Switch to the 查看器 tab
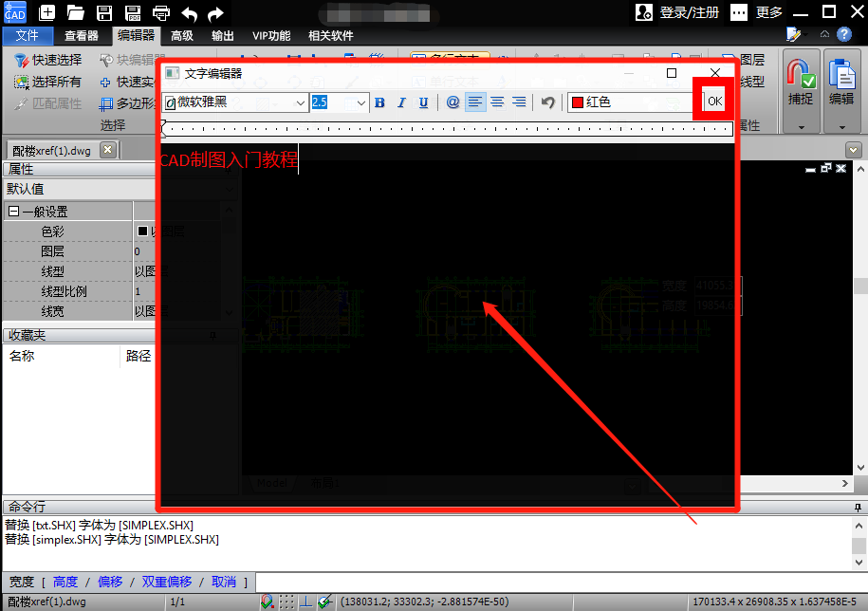Screen dimensions: 868x611 coord(82,36)
